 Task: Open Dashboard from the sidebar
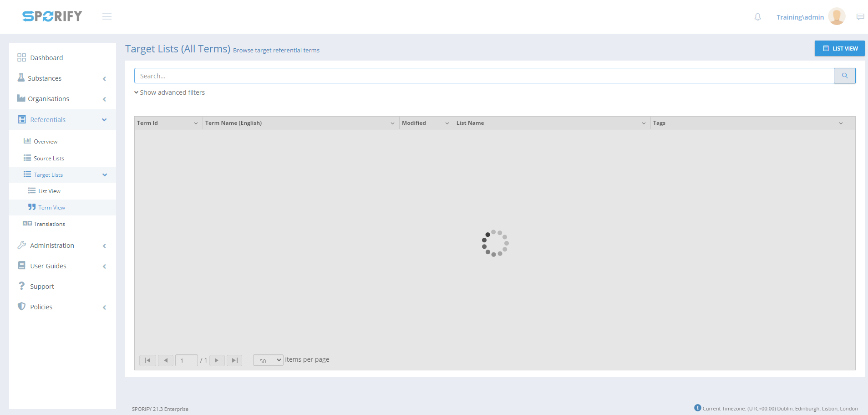(46, 58)
